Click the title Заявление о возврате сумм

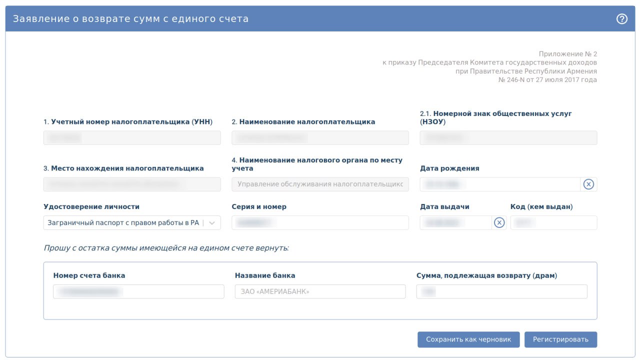[x=130, y=19]
